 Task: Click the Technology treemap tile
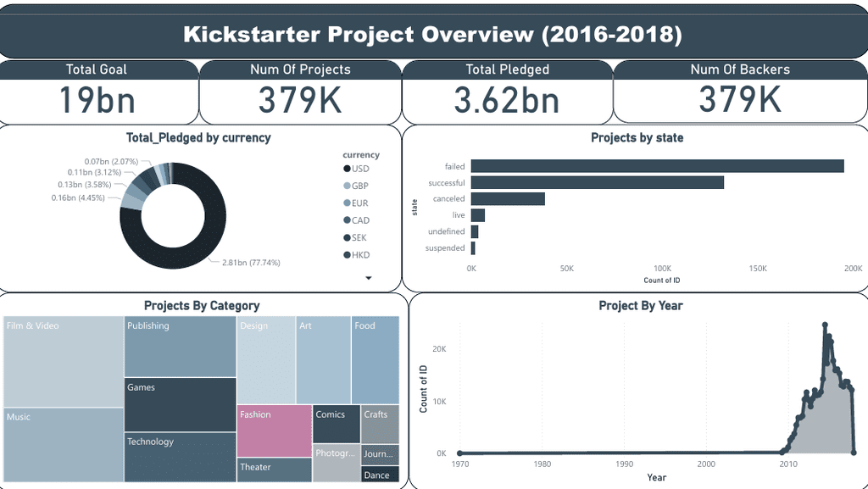point(180,457)
